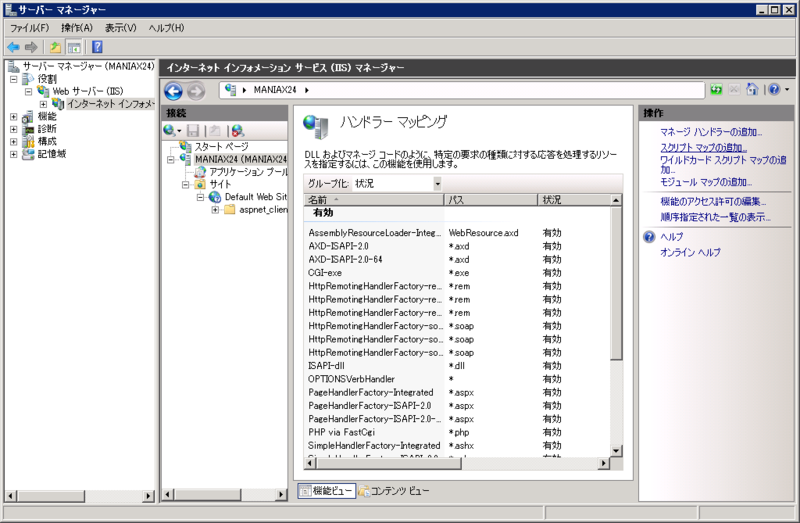The height and width of the screenshot is (523, 800).
Task: Click the ハンドラー マッピング feature icon
Action: [x=316, y=127]
